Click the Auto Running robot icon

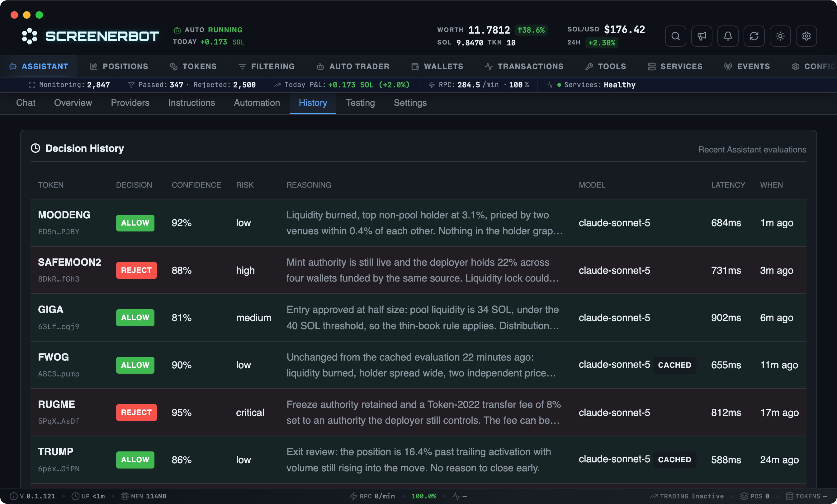177,30
